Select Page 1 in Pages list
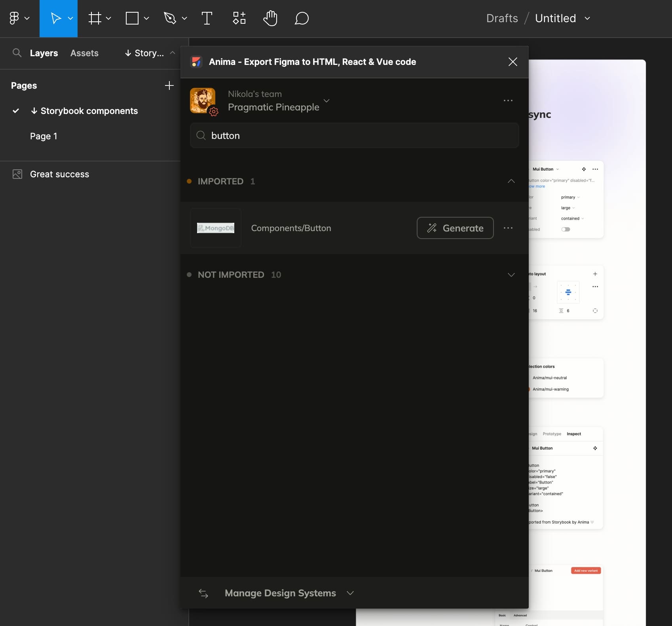This screenshot has width=672, height=626. coord(44,136)
